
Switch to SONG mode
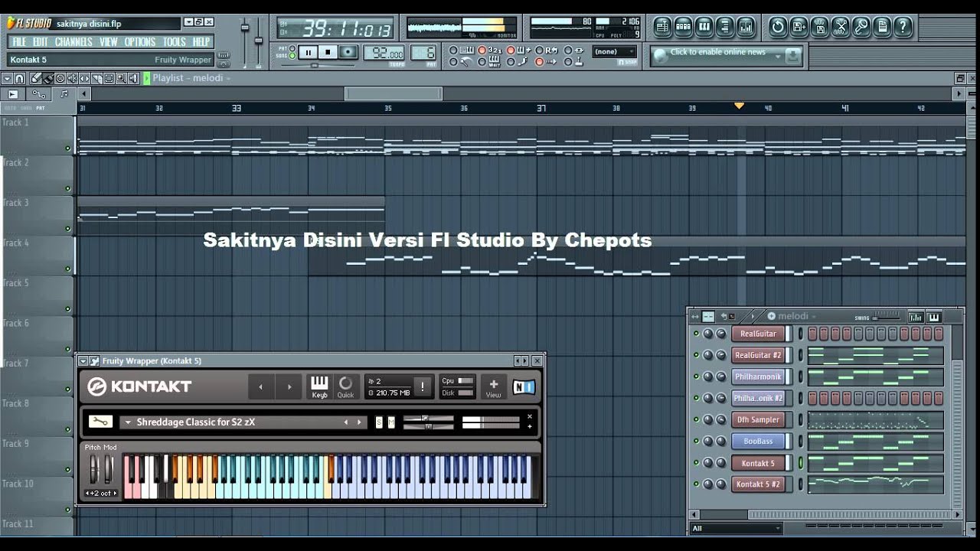pyautogui.click(x=292, y=56)
